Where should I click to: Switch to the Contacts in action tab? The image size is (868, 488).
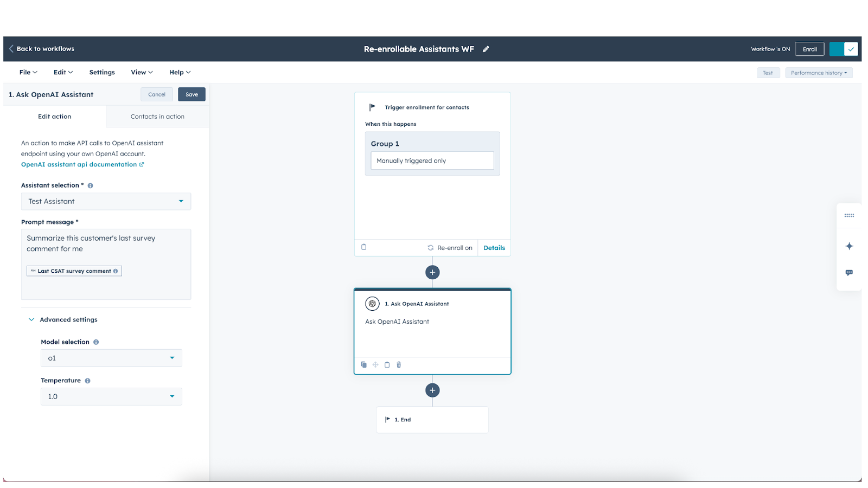point(157,117)
